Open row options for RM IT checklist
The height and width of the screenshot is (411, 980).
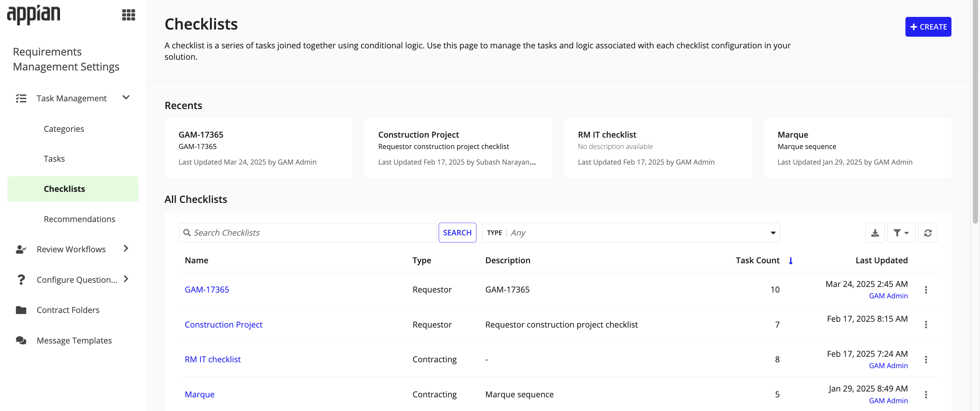pos(926,360)
